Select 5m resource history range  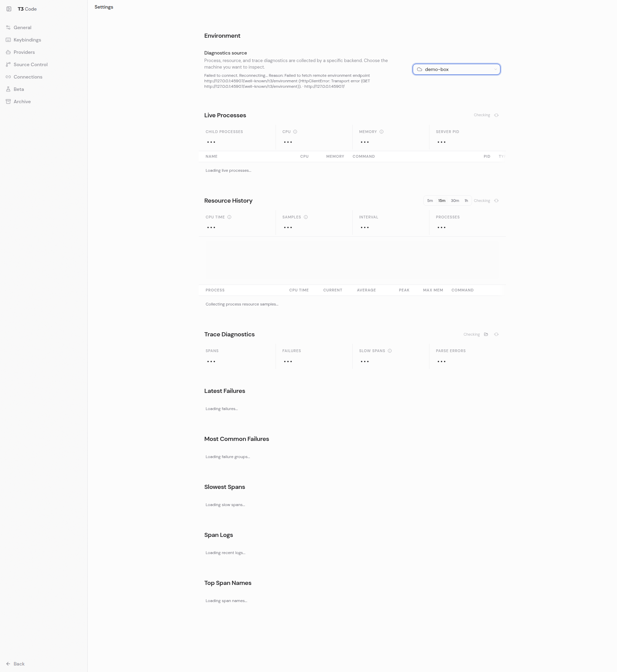430,201
